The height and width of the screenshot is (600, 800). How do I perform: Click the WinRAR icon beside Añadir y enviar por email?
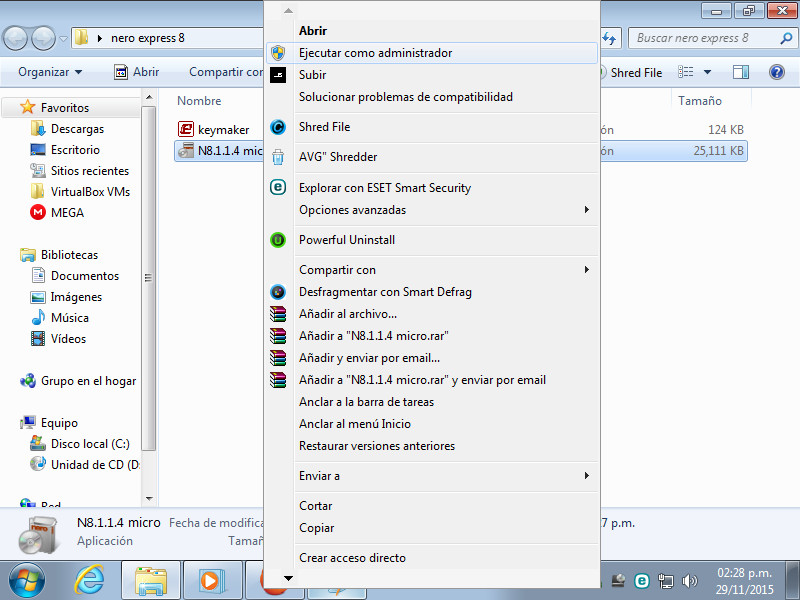(x=278, y=358)
